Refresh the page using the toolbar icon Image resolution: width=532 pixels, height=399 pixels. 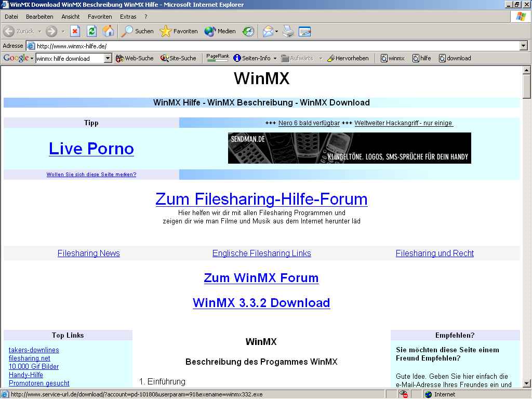[x=91, y=31]
